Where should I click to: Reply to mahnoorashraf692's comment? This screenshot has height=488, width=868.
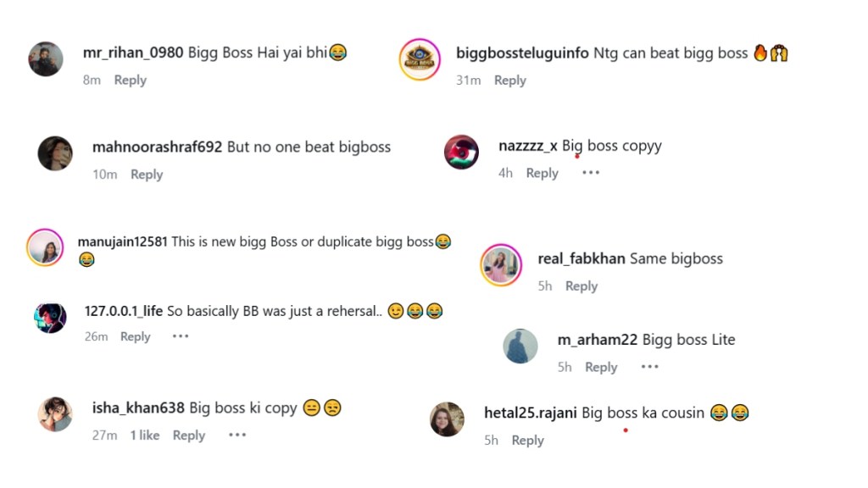click(147, 175)
